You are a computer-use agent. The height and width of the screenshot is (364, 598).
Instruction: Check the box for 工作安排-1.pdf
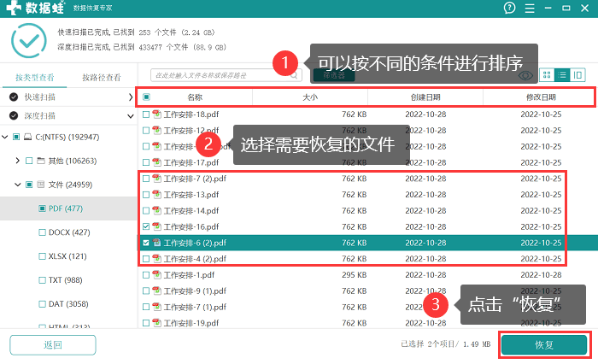coord(146,275)
